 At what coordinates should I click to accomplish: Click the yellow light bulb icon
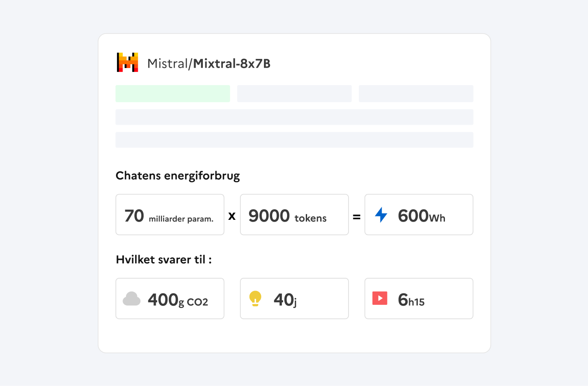click(x=255, y=299)
